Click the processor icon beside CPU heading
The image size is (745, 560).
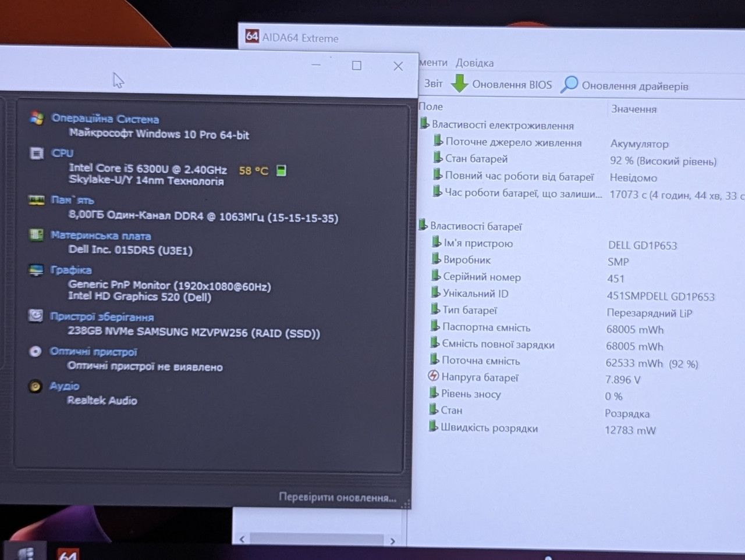37,153
